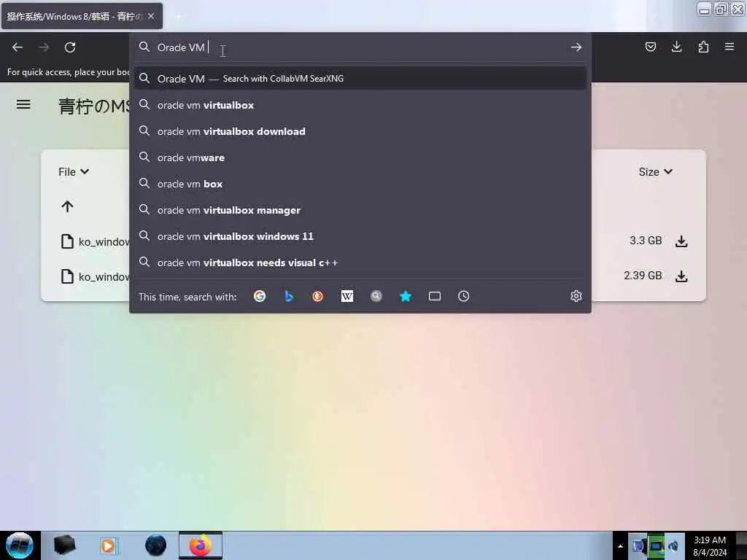The width and height of the screenshot is (747, 560).
Task: Search in bookmarks with star icon
Action: pos(406,296)
